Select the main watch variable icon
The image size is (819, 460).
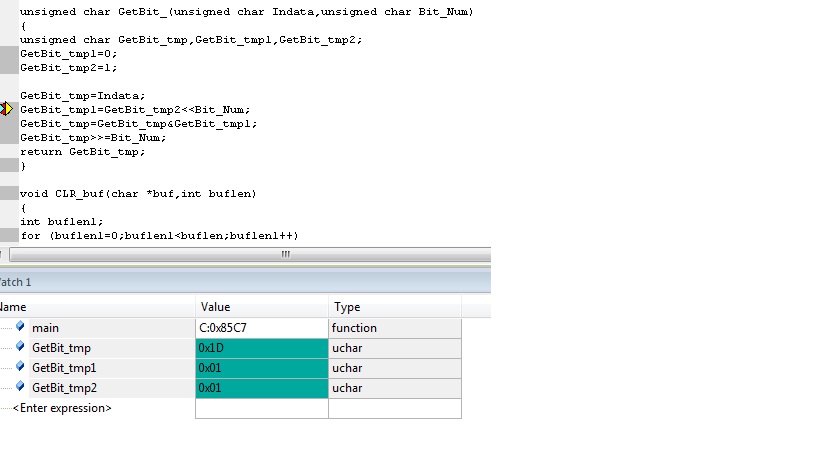click(20, 326)
